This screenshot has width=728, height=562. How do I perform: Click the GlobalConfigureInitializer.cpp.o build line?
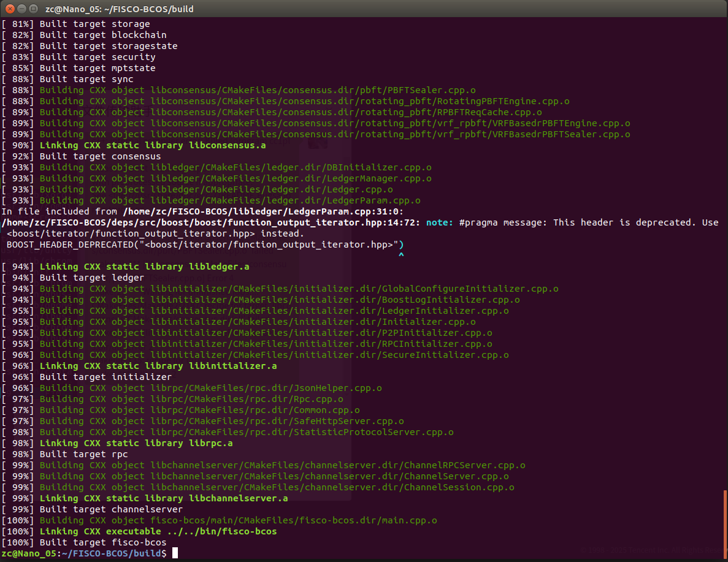[280, 289]
